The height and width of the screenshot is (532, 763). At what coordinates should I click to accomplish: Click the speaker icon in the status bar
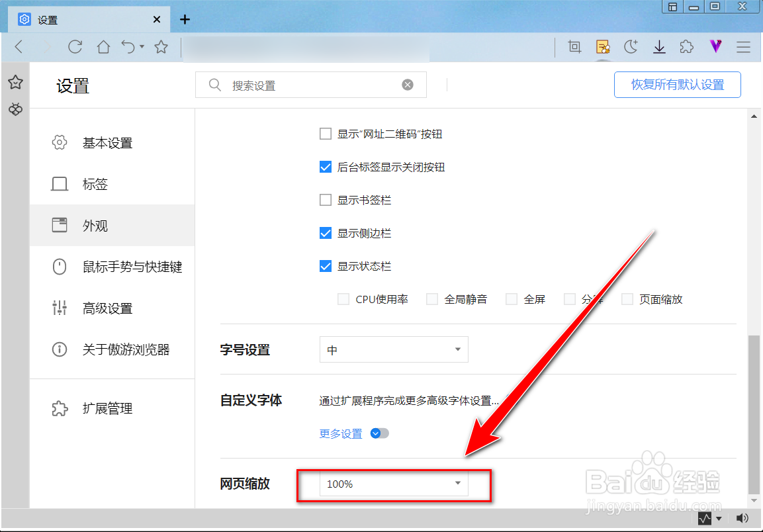pyautogui.click(x=742, y=518)
